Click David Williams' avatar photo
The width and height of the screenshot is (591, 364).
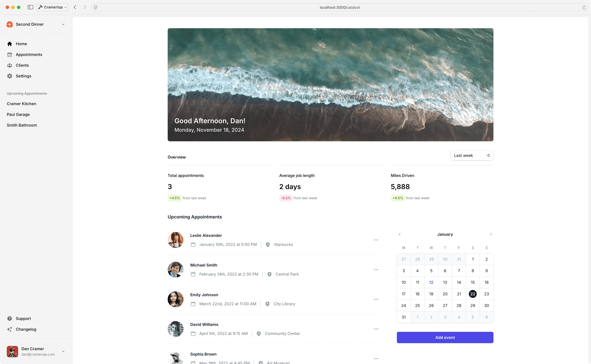pyautogui.click(x=176, y=329)
